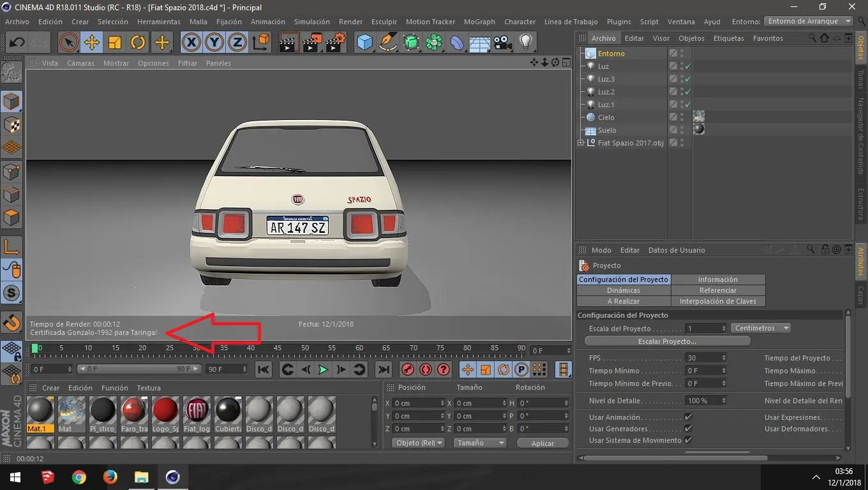Click the Undo arrow in the top toolbar
The height and width of the screenshot is (490, 868).
click(x=17, y=43)
